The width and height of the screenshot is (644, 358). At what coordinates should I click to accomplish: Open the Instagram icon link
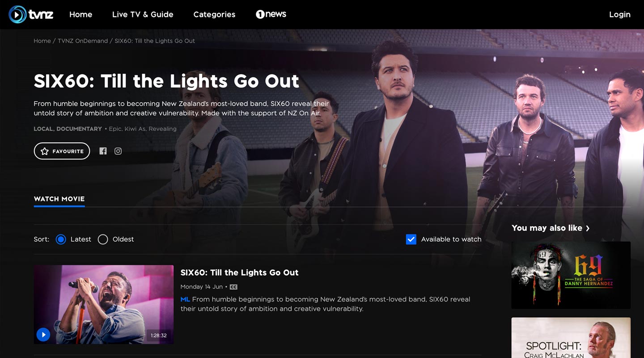pyautogui.click(x=118, y=151)
